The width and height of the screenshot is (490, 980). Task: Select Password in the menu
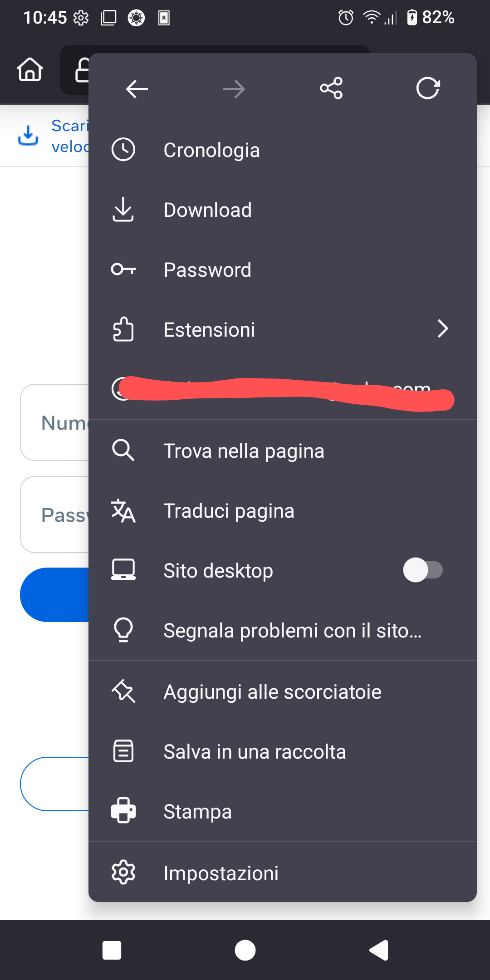[207, 270]
